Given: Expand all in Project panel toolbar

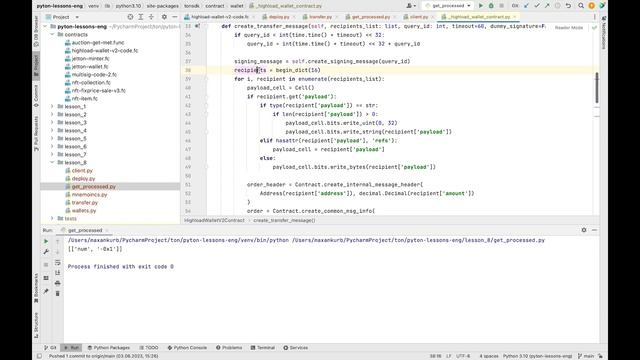Looking at the screenshot, I should pyautogui.click(x=141, y=17).
